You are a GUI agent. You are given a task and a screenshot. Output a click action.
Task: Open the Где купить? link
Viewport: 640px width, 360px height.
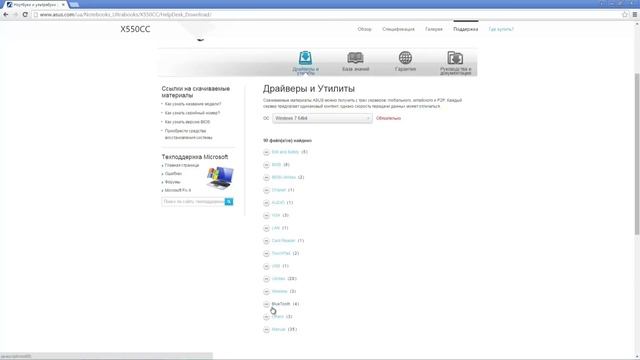click(501, 29)
